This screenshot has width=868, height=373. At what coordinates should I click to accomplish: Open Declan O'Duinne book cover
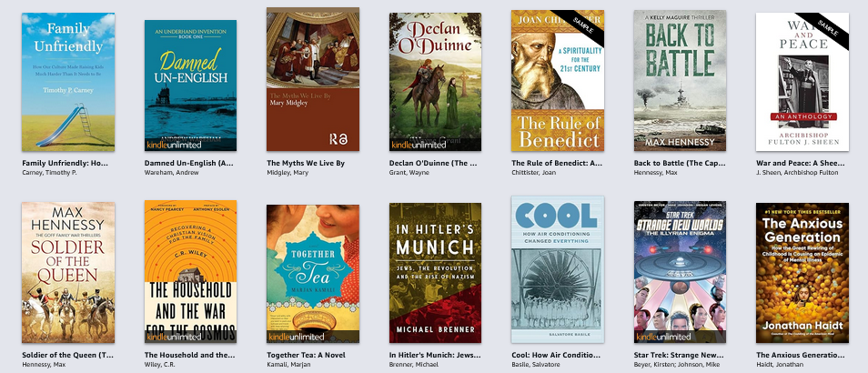(x=435, y=82)
